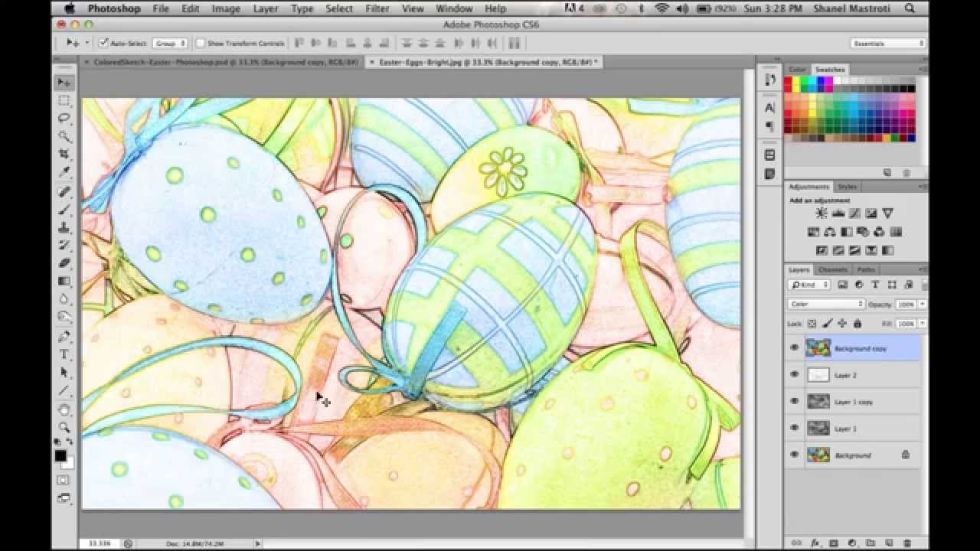This screenshot has width=980, height=551.
Task: Click the foreground color swatch
Action: pyautogui.click(x=60, y=456)
